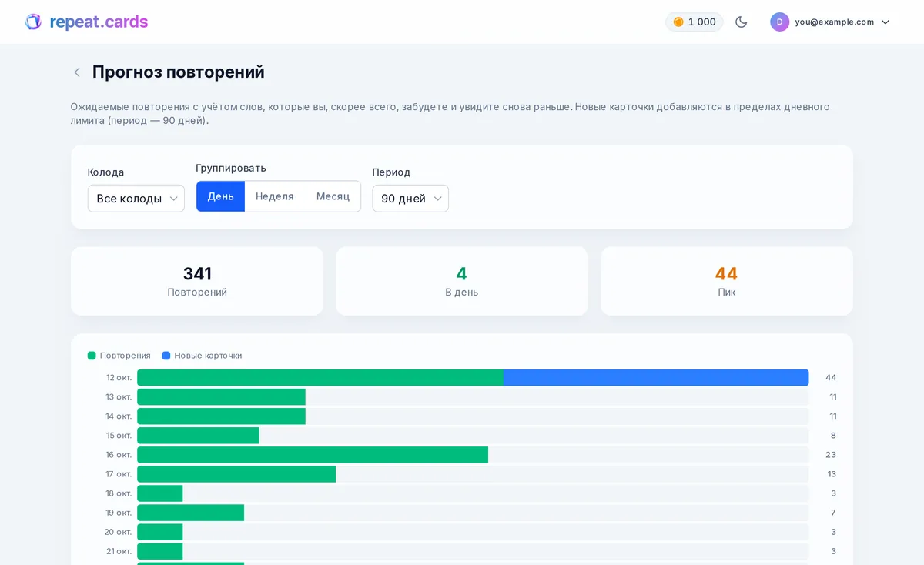Click the repeat.cards logo icon
Image resolution: width=924 pixels, height=565 pixels.
(33, 22)
